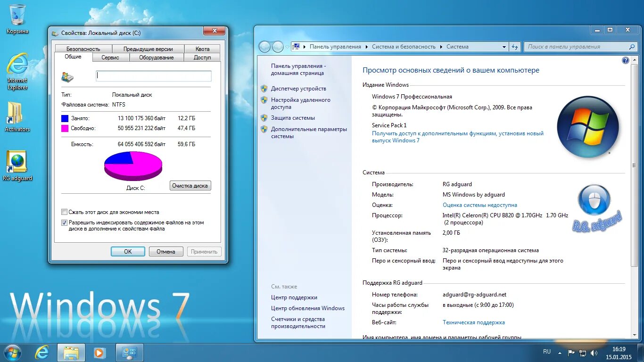The width and height of the screenshot is (644, 362).
Task: Click the Очистка диска button
Action: (x=190, y=186)
